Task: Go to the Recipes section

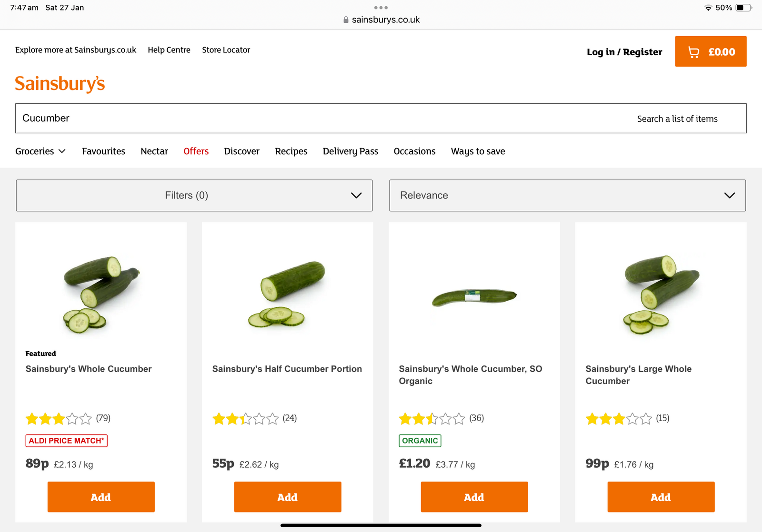Action: tap(291, 151)
